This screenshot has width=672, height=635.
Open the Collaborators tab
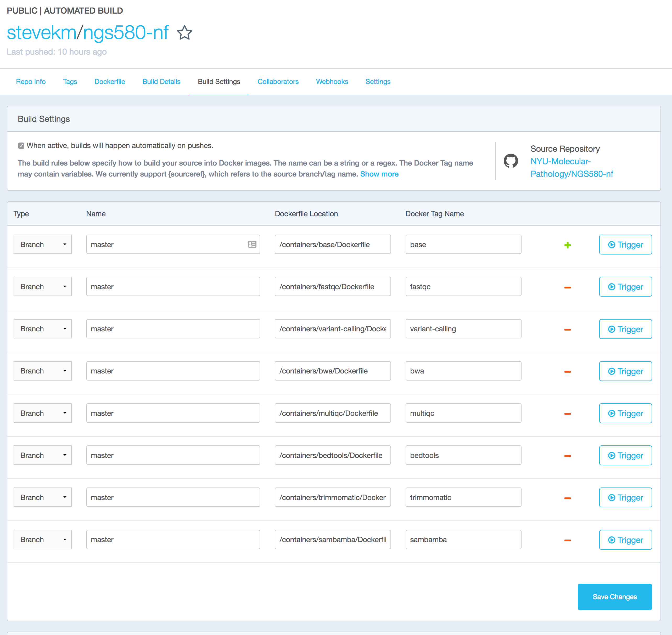[x=278, y=82]
